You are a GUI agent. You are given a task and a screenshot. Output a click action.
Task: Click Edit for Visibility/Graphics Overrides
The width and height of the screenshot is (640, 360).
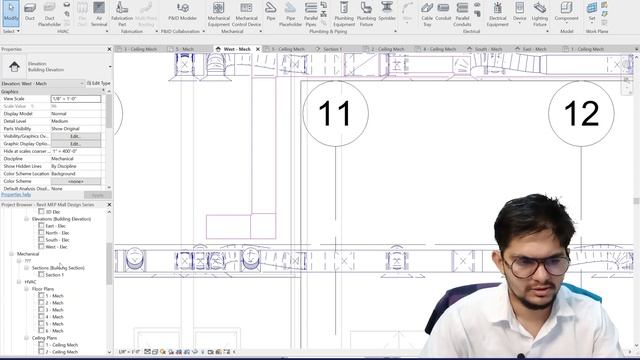[76, 136]
